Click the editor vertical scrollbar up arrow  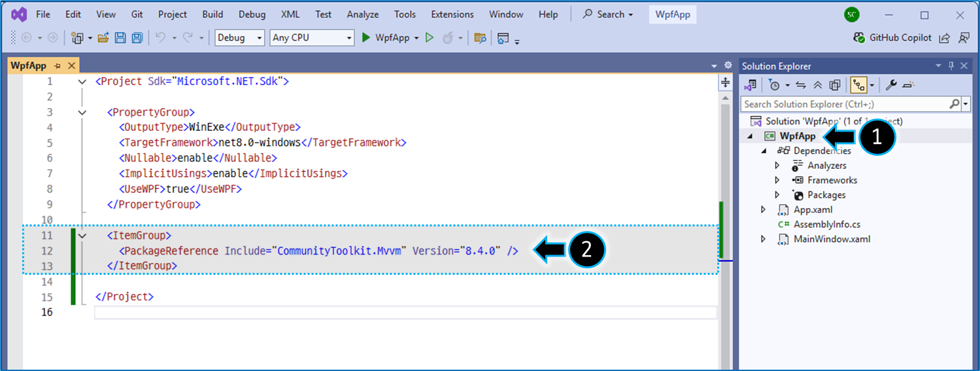725,98
